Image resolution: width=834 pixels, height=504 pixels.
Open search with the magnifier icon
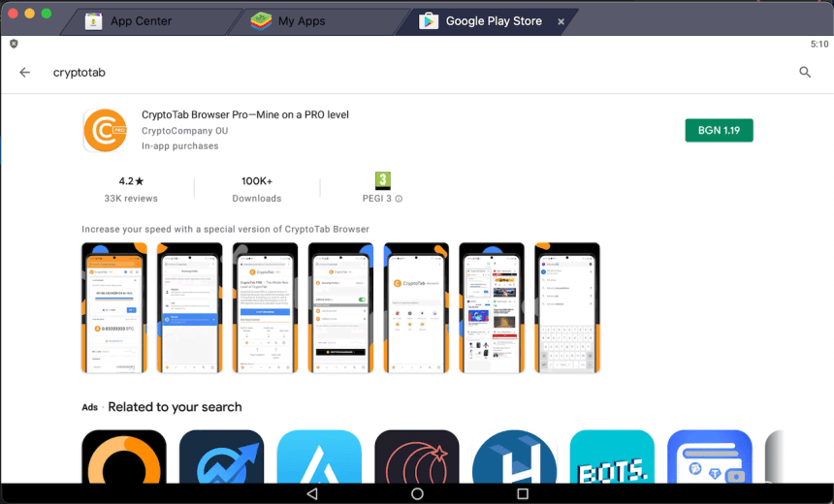click(805, 72)
